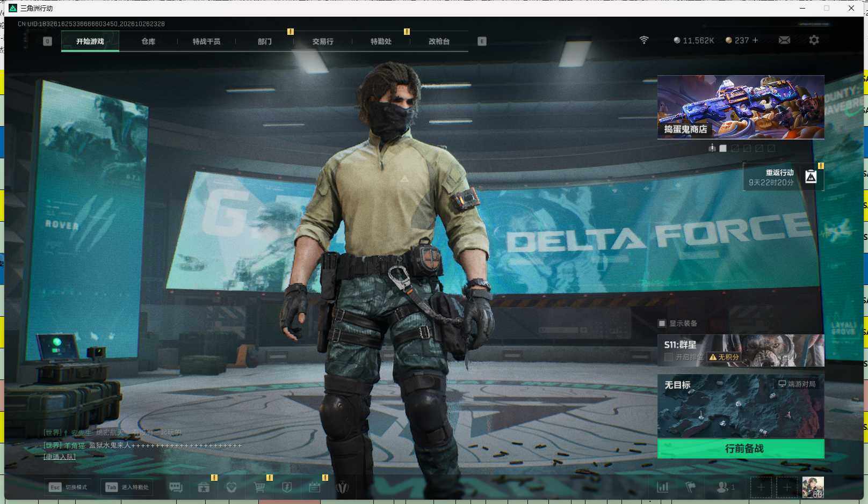Click the first empty squad slot plus

[x=761, y=487]
